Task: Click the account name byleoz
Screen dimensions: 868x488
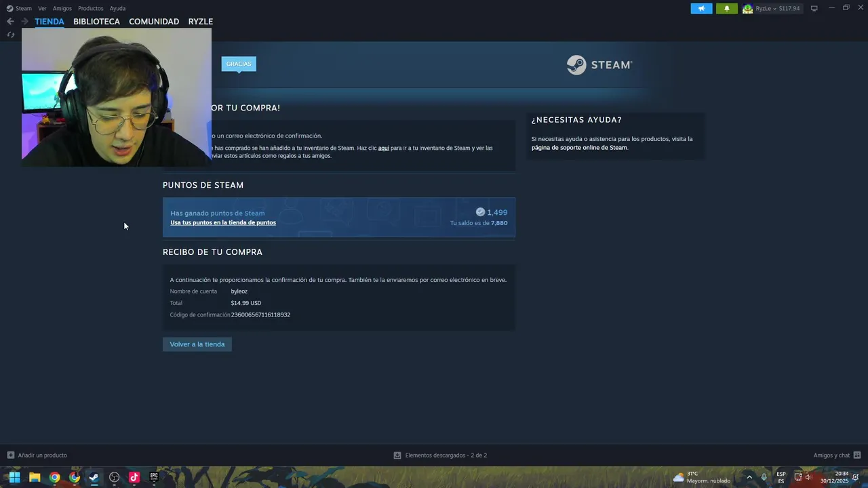Action: point(239,291)
